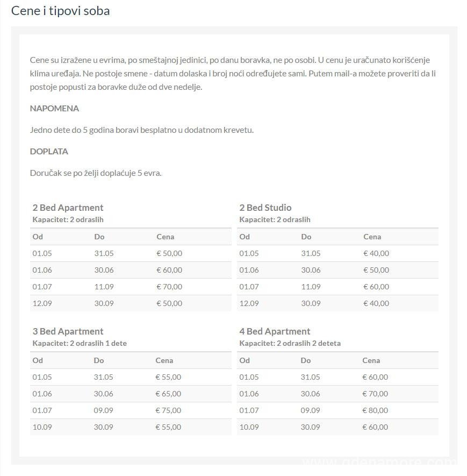
Task: Select the "2 Bed Apartment" table title
Action: 68,208
